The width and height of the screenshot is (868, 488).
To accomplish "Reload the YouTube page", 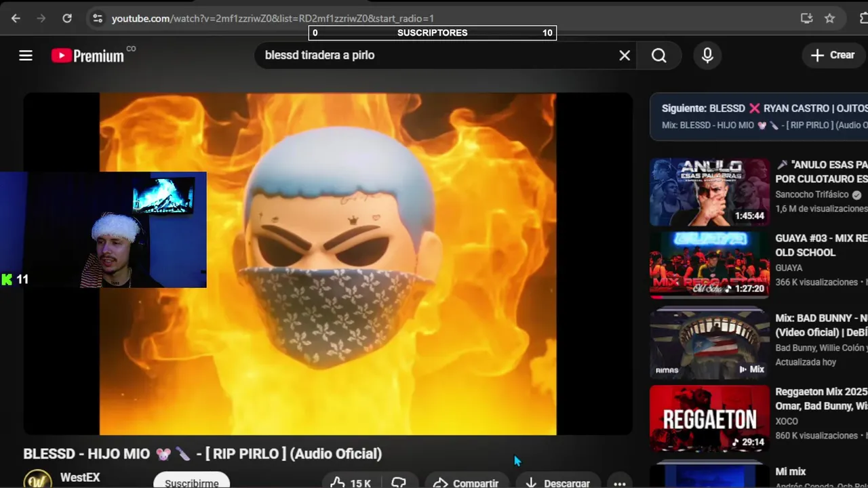I will pyautogui.click(x=67, y=18).
